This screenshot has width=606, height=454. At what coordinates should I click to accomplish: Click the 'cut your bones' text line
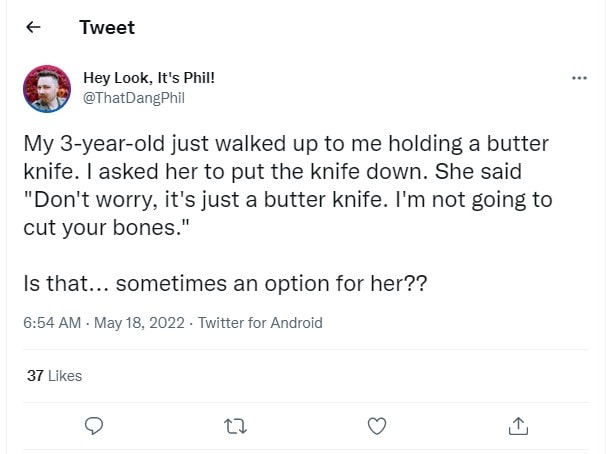pos(110,227)
